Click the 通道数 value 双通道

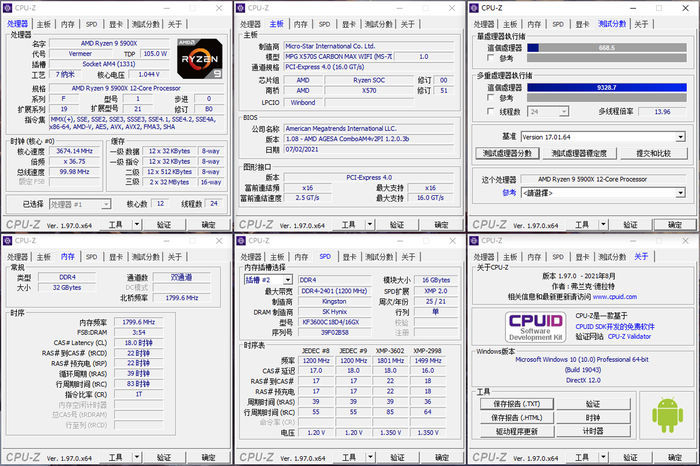(182, 277)
